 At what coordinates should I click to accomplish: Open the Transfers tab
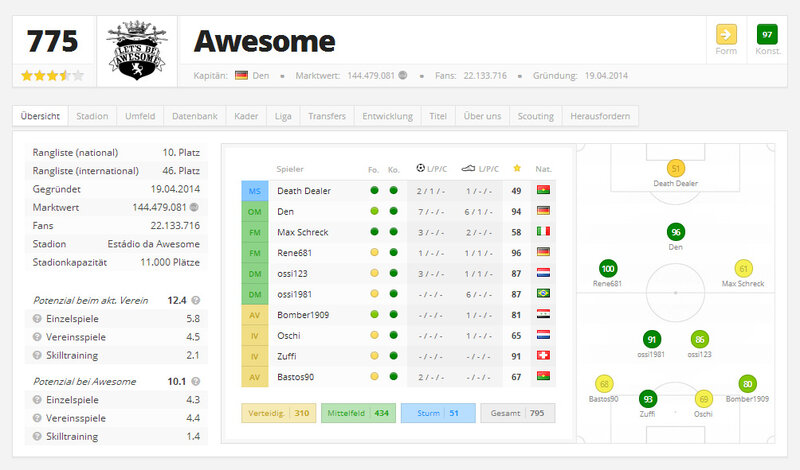pyautogui.click(x=327, y=116)
